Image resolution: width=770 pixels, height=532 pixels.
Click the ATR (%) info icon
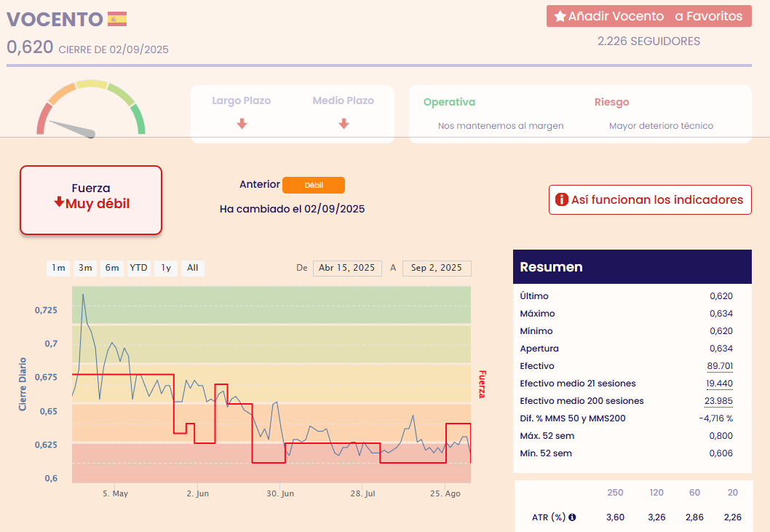[x=572, y=517]
